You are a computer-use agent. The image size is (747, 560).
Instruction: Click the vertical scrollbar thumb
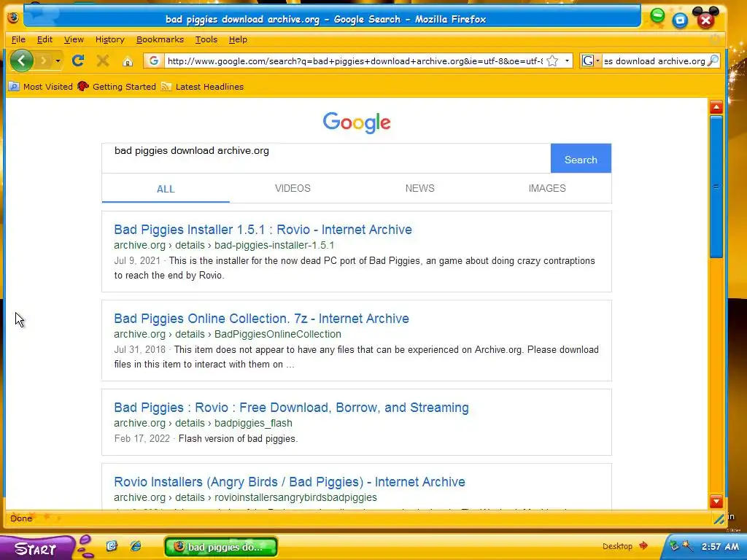pos(716,187)
